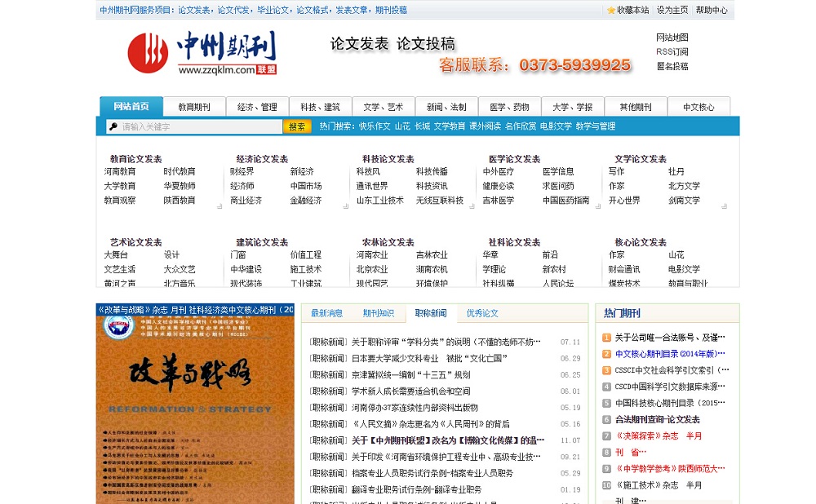Click hot search term 快乐作文

pos(375,126)
